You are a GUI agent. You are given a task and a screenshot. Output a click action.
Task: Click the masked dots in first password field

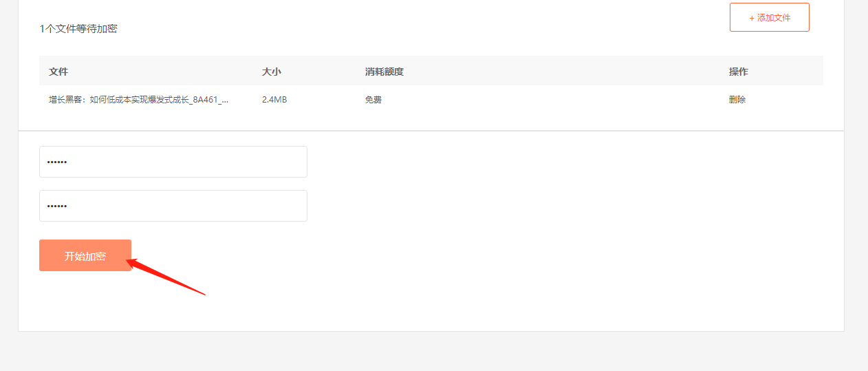coord(57,162)
